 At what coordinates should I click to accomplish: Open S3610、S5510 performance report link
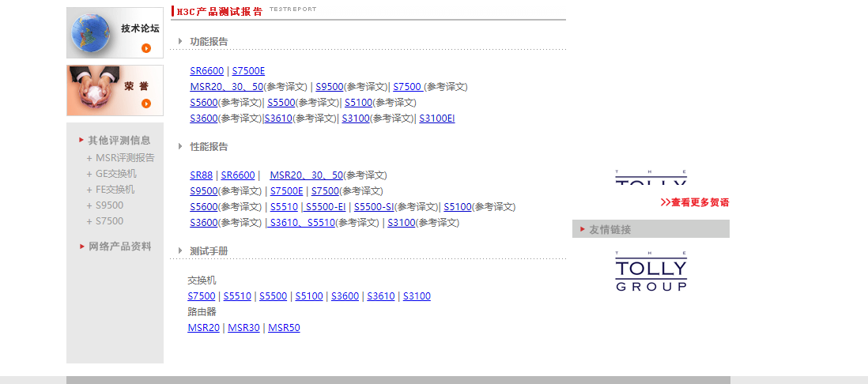point(301,223)
